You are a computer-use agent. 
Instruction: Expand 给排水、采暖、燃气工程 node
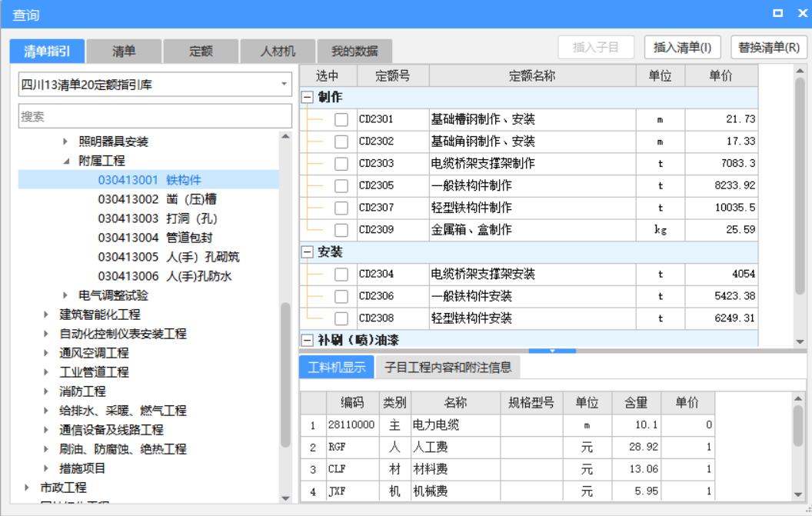pos(46,411)
